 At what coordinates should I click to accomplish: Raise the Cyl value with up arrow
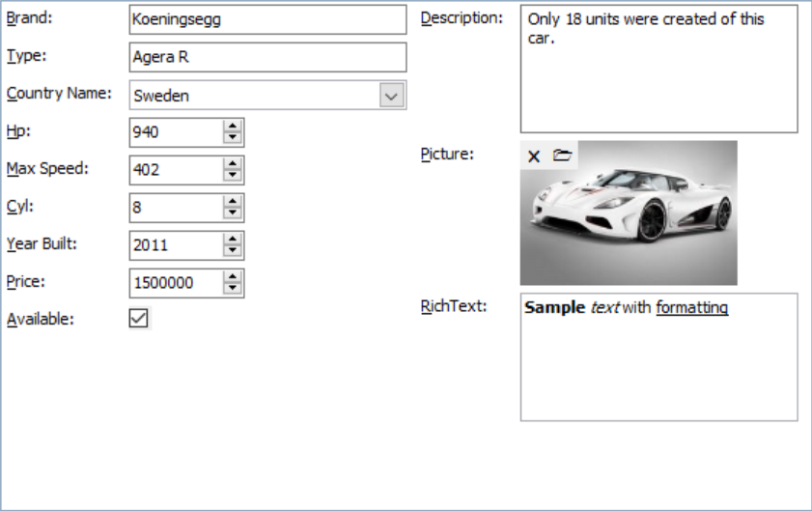[x=233, y=201]
